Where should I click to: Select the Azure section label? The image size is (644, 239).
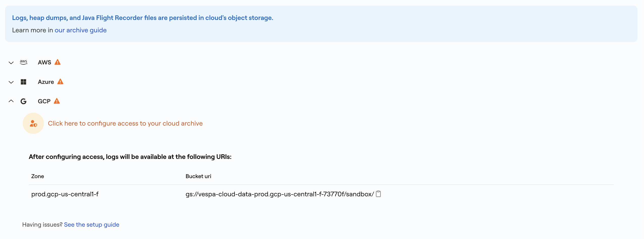pos(46,82)
